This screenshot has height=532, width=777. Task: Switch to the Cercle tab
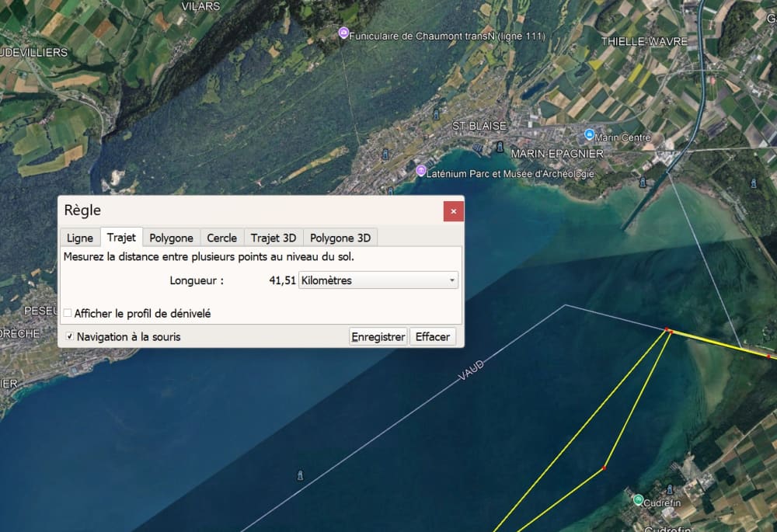[x=221, y=238]
